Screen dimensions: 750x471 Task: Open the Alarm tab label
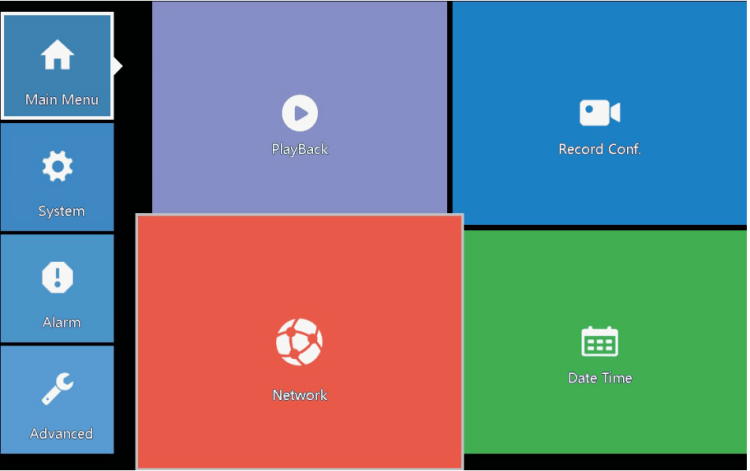tap(61, 322)
